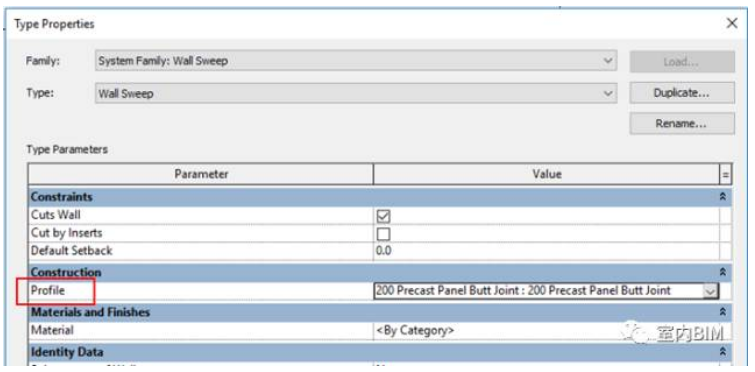Click the Duplicate... button
The width and height of the screenshot is (755, 372).
[x=682, y=92]
